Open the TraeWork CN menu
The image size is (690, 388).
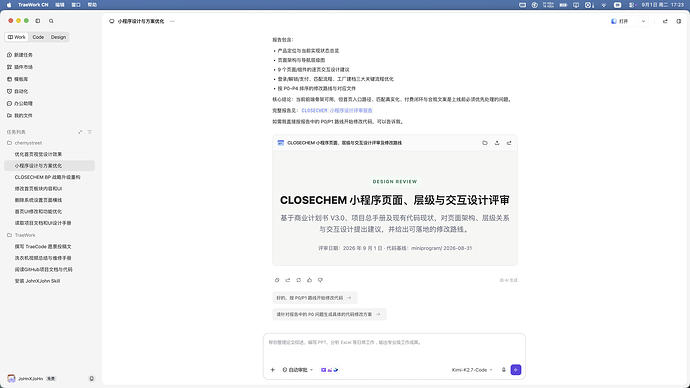click(33, 5)
